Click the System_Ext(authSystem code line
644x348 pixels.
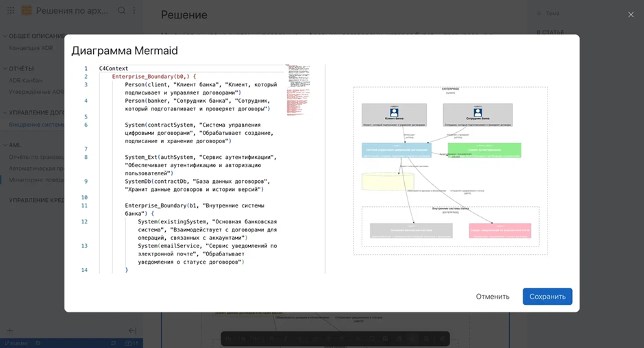(201, 165)
